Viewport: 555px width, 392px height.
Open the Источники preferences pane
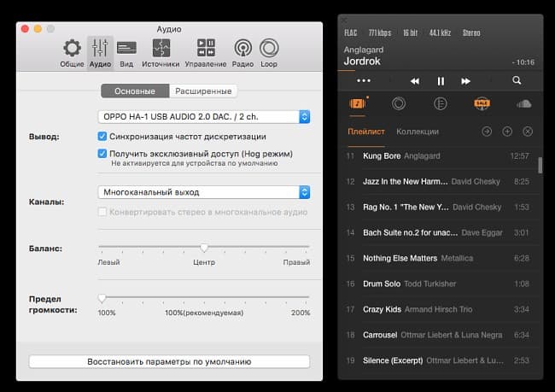coord(161,54)
